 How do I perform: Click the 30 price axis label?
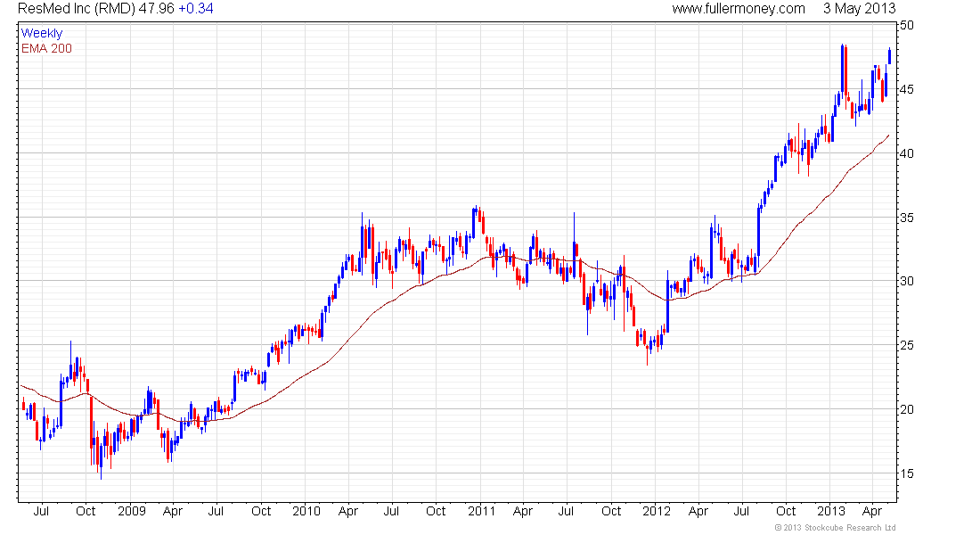click(906, 281)
